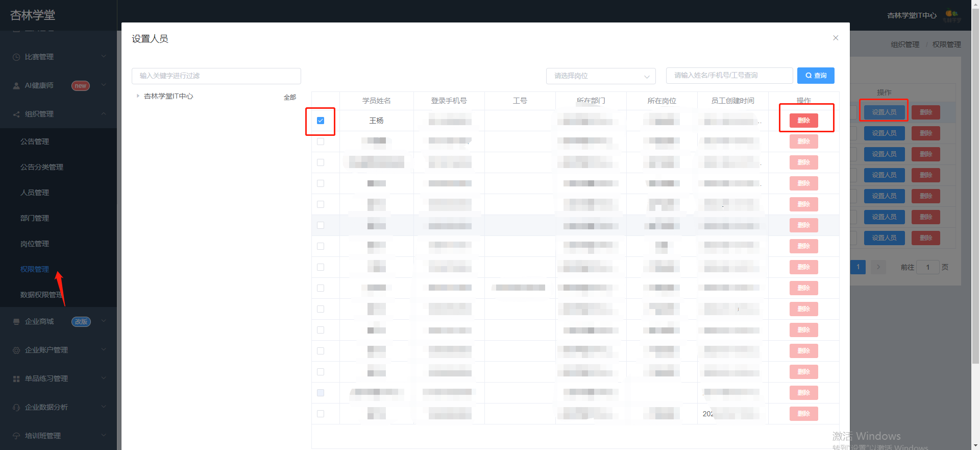Image resolution: width=980 pixels, height=450 pixels.
Task: Open 部门管理 in the sidebar
Action: pos(35,218)
